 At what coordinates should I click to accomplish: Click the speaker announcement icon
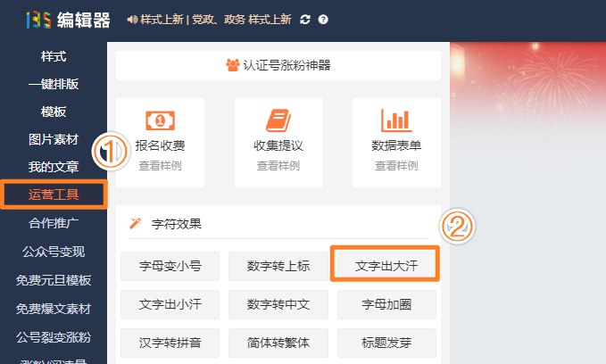click(x=132, y=20)
